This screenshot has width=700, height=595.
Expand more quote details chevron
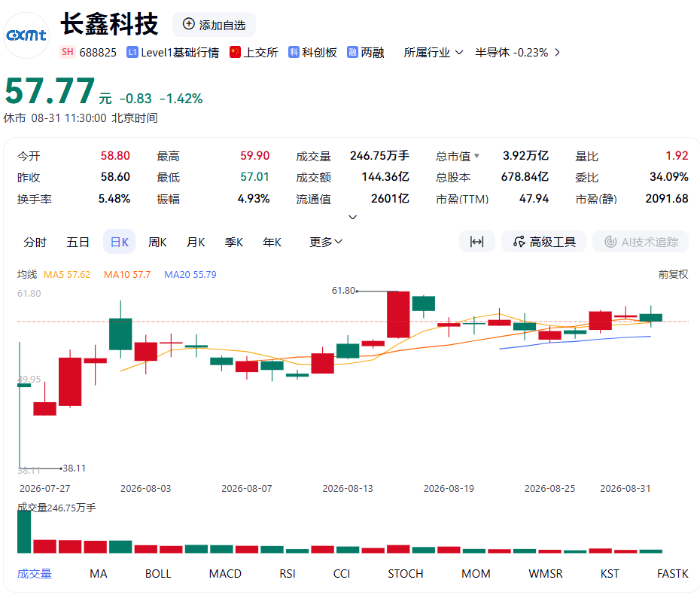coord(353,217)
